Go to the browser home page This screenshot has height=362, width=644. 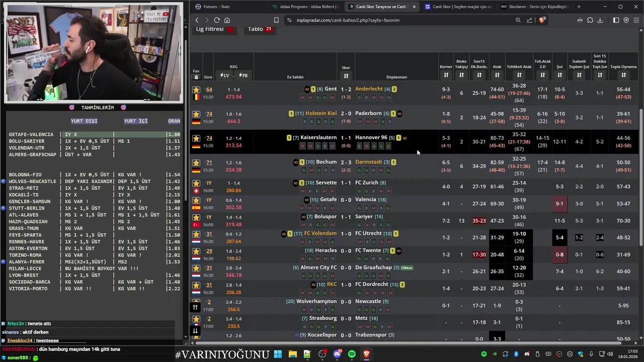click(227, 20)
